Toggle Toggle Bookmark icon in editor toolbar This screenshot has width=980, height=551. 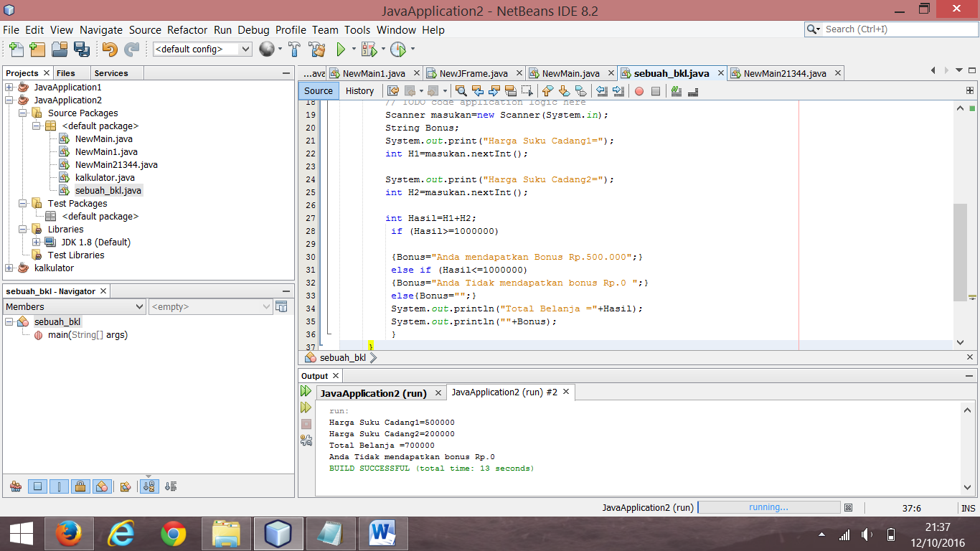click(x=580, y=91)
